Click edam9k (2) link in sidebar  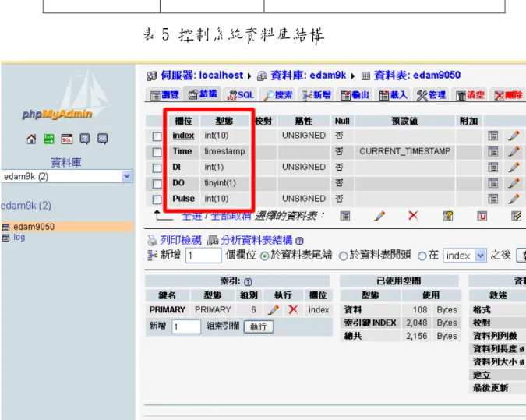[26, 205]
